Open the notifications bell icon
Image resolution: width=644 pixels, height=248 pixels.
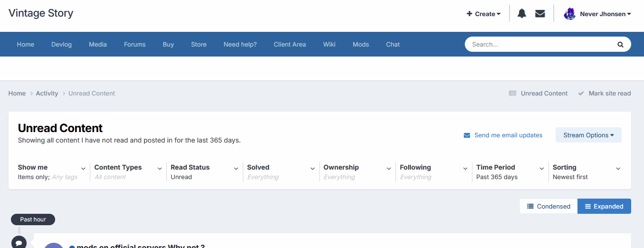point(522,14)
